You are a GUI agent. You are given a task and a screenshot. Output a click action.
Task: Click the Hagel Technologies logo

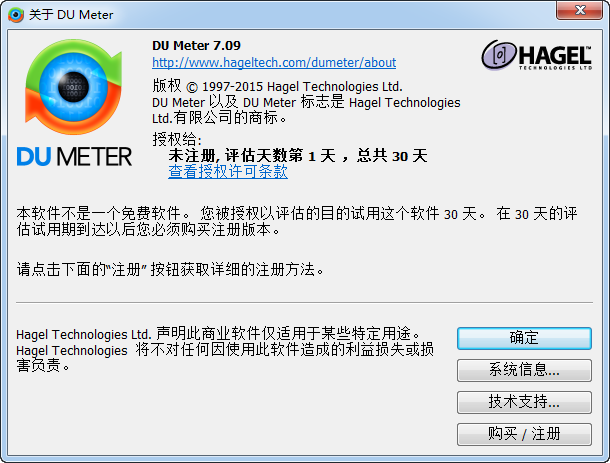pyautogui.click(x=536, y=55)
